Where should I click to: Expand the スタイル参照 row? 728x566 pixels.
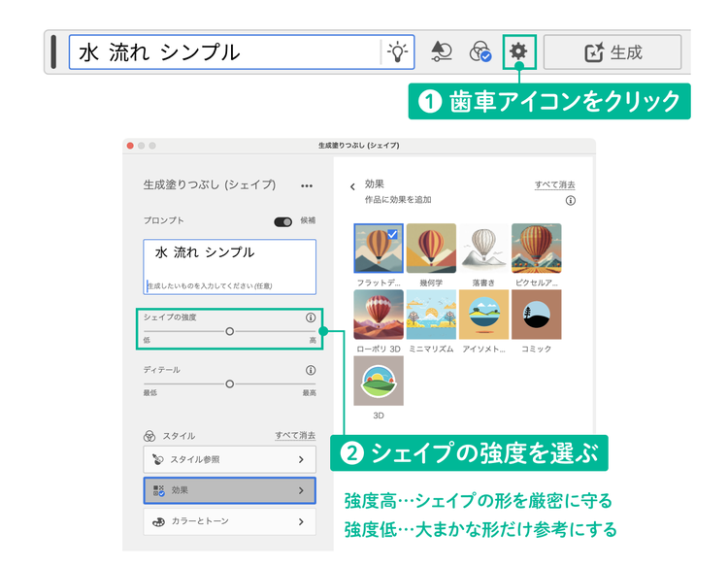tap(230, 459)
